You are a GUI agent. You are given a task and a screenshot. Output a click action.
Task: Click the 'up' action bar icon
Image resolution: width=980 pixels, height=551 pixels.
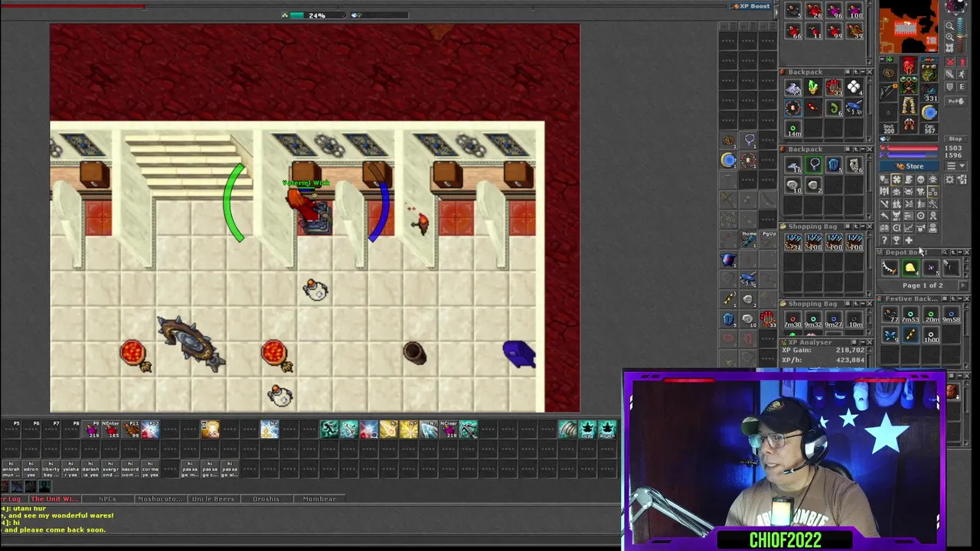[587, 429]
